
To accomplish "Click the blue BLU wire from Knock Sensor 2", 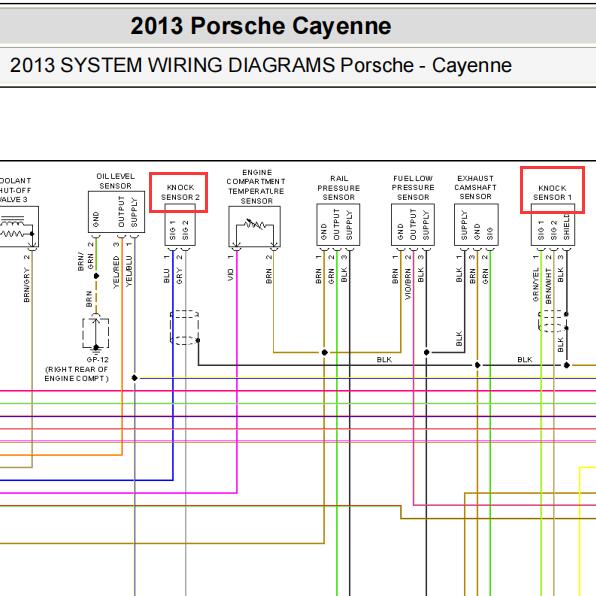I will 173,365.
